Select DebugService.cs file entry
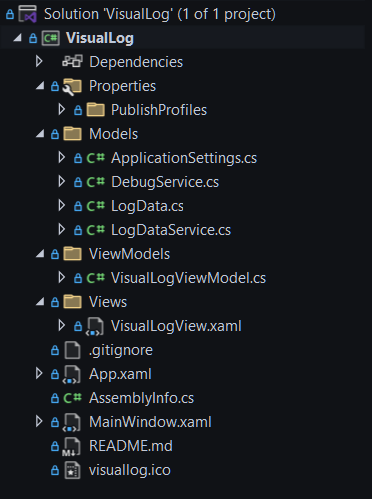 tap(165, 182)
